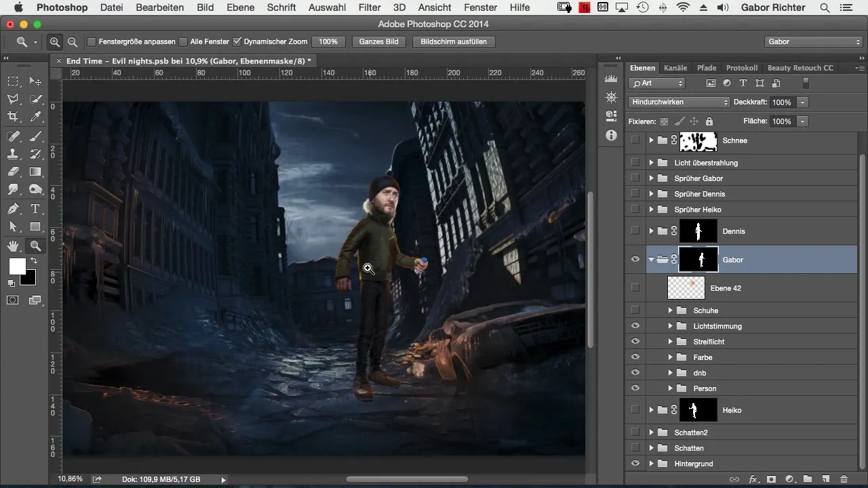Select the Path Selection tool
The image size is (868, 488).
[x=13, y=227]
